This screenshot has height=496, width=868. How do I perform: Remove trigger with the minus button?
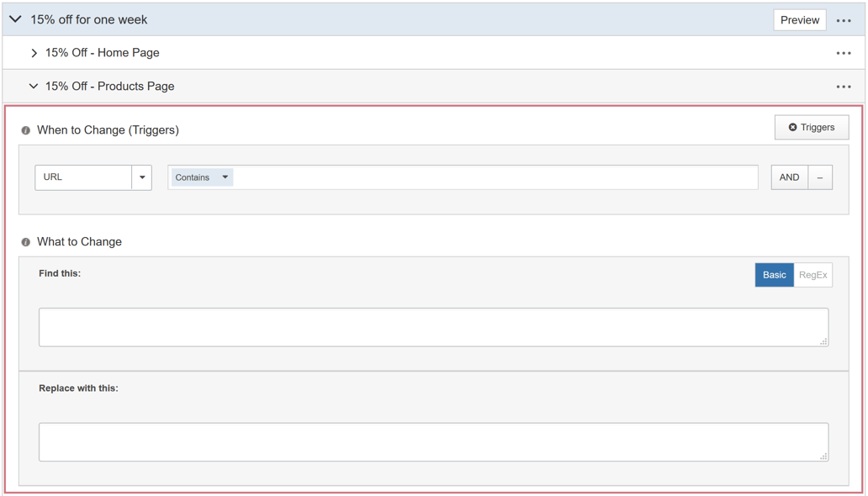(x=820, y=177)
